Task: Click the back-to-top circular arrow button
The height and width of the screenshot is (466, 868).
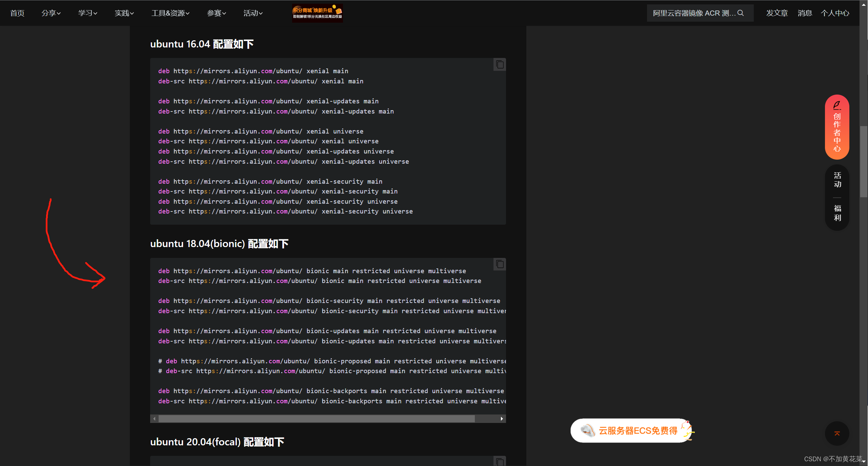Action: tap(836, 433)
